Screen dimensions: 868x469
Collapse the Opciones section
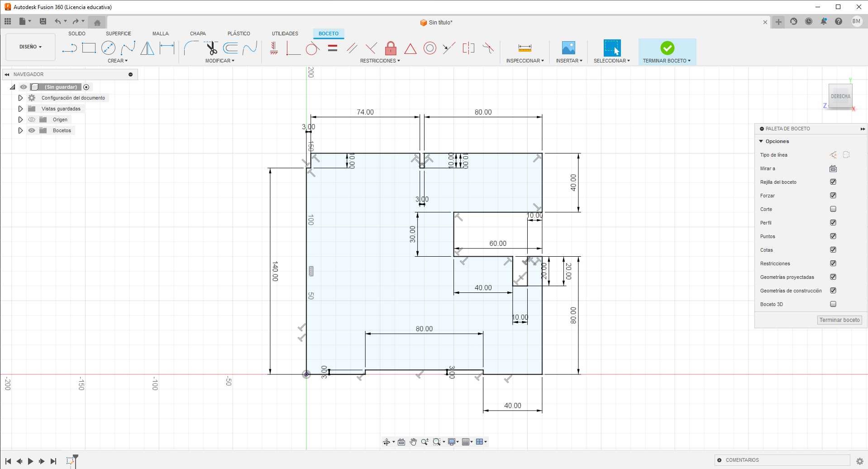(761, 141)
